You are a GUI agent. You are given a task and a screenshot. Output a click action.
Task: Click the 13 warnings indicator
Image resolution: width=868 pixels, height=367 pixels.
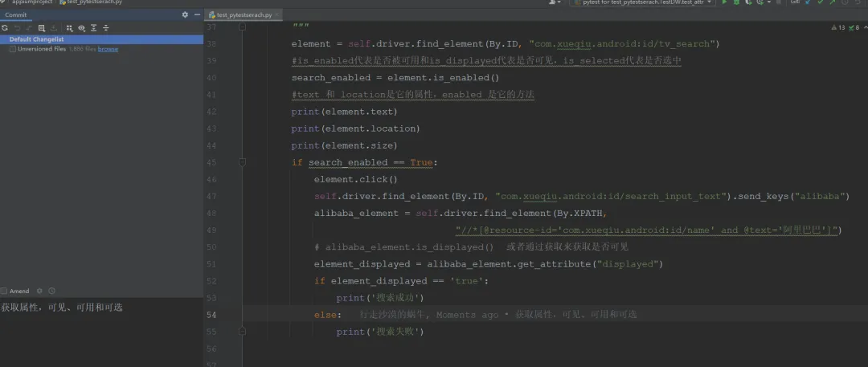(838, 27)
